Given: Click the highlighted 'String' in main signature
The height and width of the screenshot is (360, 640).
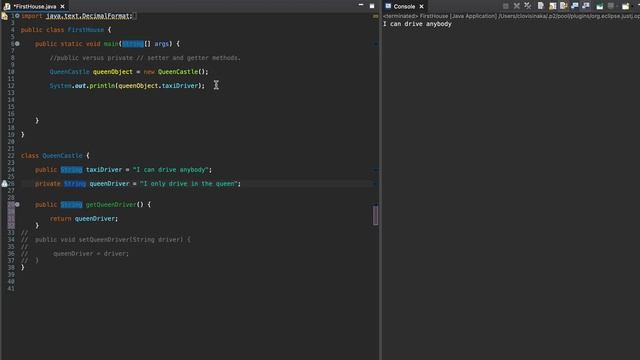Looking at the screenshot, I should coord(133,44).
